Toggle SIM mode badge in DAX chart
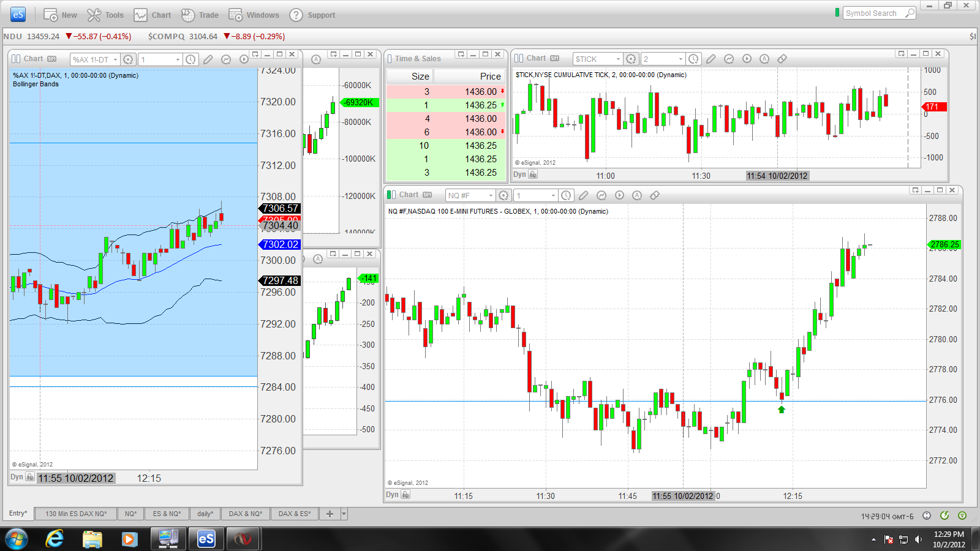 52,59
